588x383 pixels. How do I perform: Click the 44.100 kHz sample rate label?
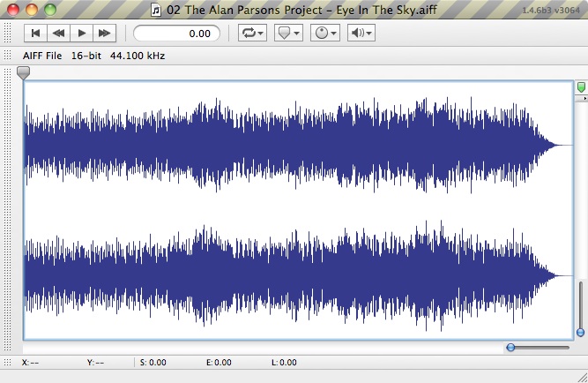click(138, 56)
